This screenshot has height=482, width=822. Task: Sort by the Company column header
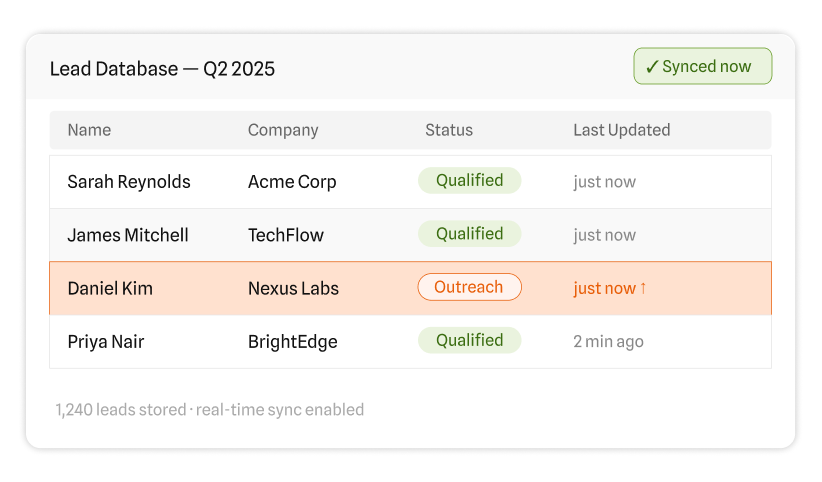click(x=283, y=130)
